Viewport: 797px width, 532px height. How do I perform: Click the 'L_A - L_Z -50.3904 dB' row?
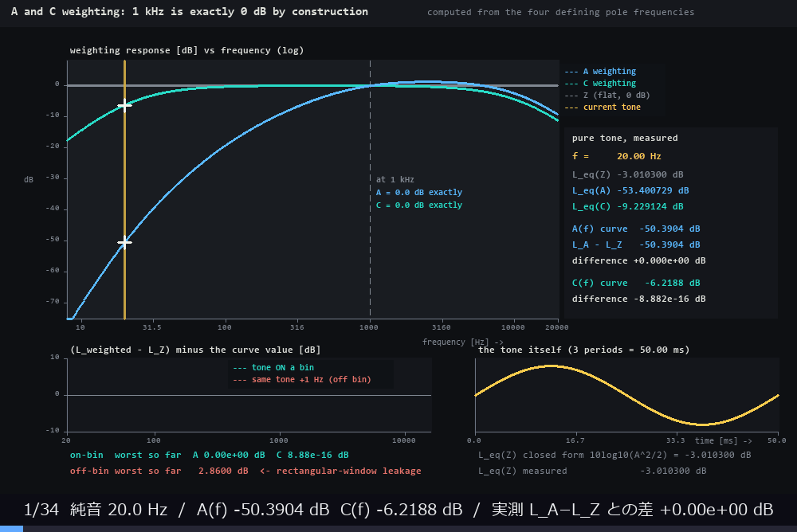pyautogui.click(x=636, y=244)
